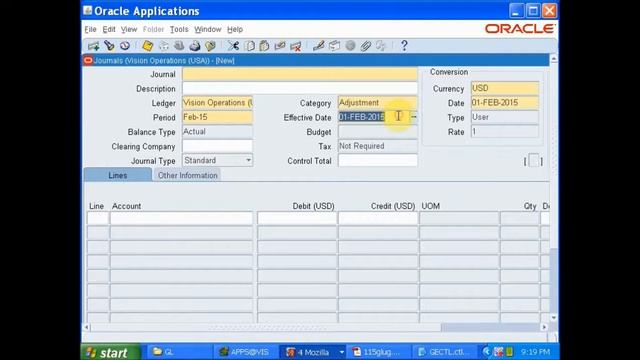Open the Help menu
This screenshot has width=640, height=360.
[235, 29]
